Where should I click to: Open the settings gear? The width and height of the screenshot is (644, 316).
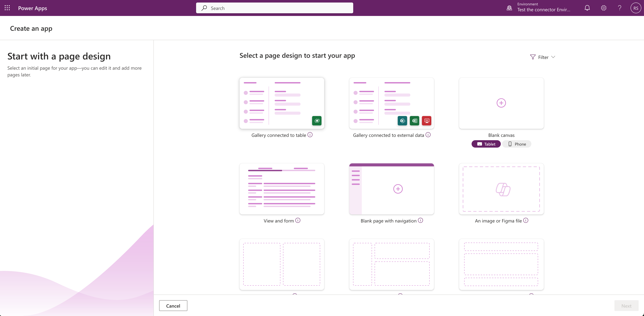point(604,8)
